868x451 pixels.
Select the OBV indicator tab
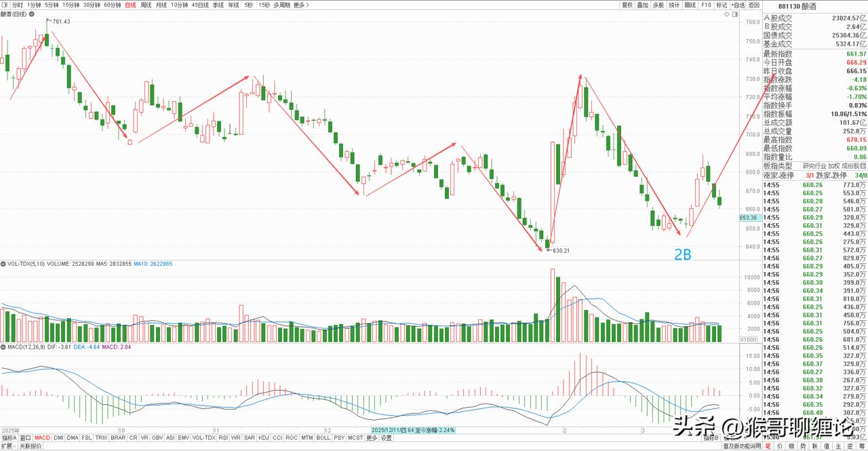157,437
